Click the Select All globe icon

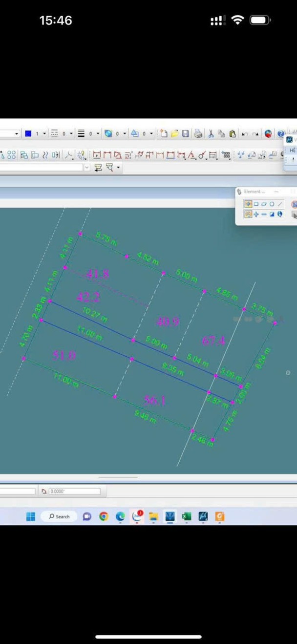coord(280,214)
